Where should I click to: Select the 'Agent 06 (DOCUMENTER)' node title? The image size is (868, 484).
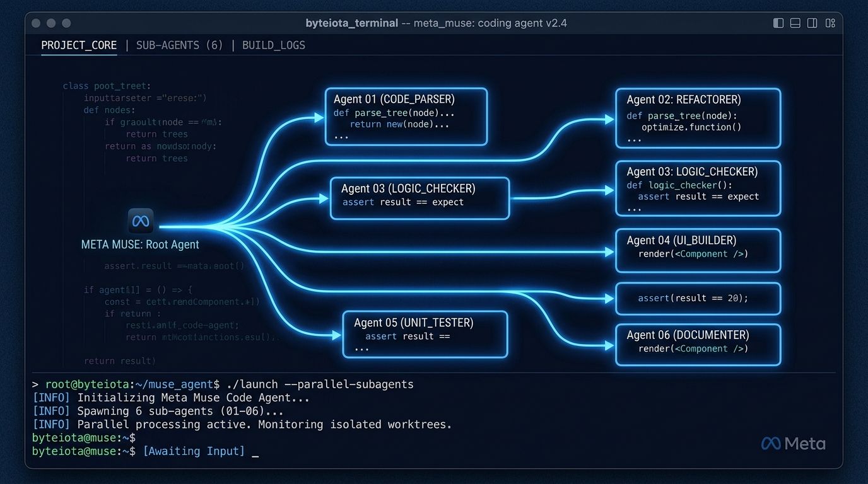(688, 335)
